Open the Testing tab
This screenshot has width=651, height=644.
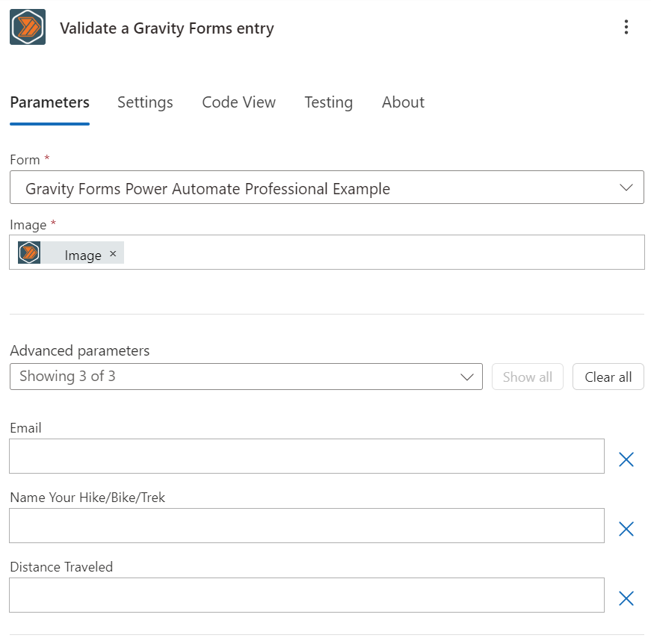coord(328,102)
